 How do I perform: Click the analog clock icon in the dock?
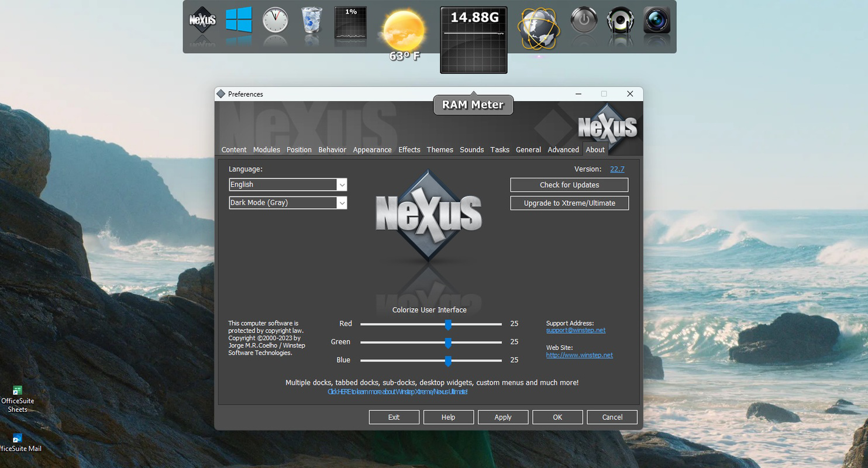pyautogui.click(x=275, y=20)
